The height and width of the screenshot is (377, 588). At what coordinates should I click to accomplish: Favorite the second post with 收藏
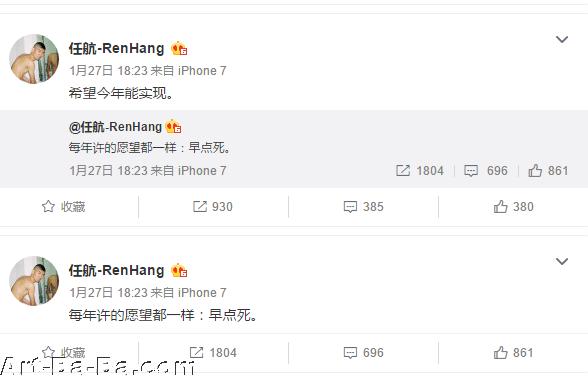coord(63,353)
